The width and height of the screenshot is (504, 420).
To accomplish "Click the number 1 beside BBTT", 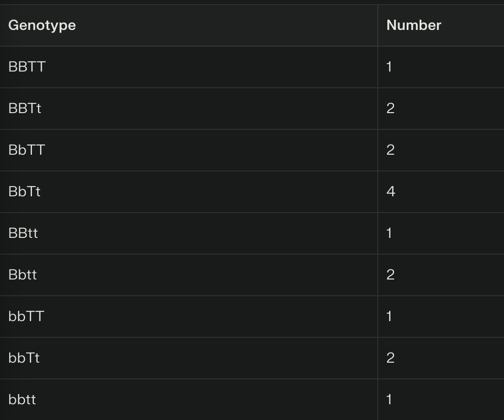I will 389,67.
